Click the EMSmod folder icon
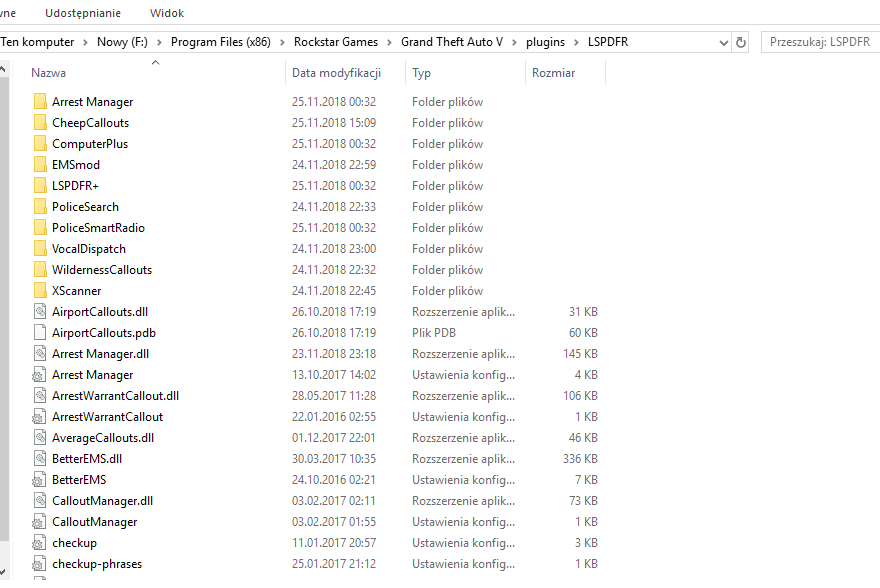The height and width of the screenshot is (588, 880). (x=40, y=164)
